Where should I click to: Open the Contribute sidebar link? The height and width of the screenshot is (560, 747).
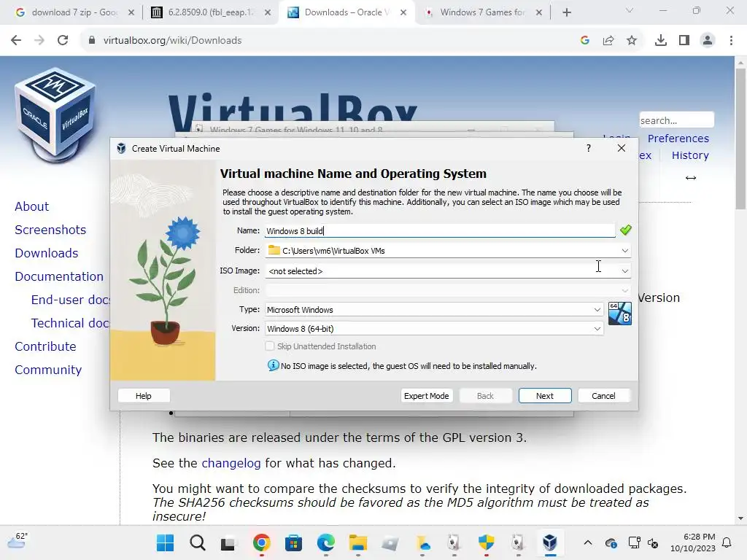coord(45,346)
